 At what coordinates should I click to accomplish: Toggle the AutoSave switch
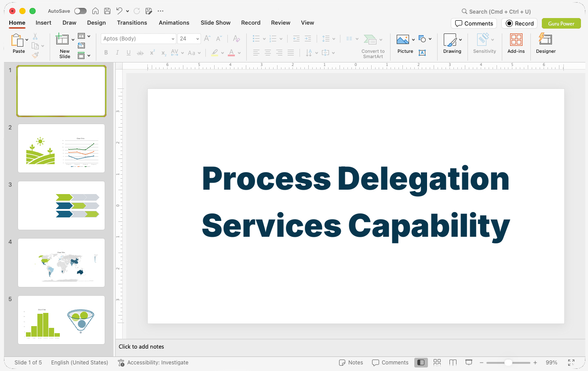80,11
